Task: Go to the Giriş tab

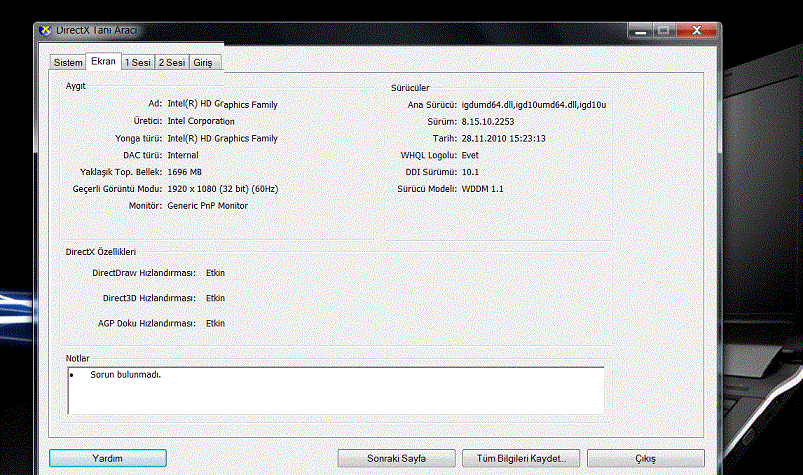Action: [205, 62]
